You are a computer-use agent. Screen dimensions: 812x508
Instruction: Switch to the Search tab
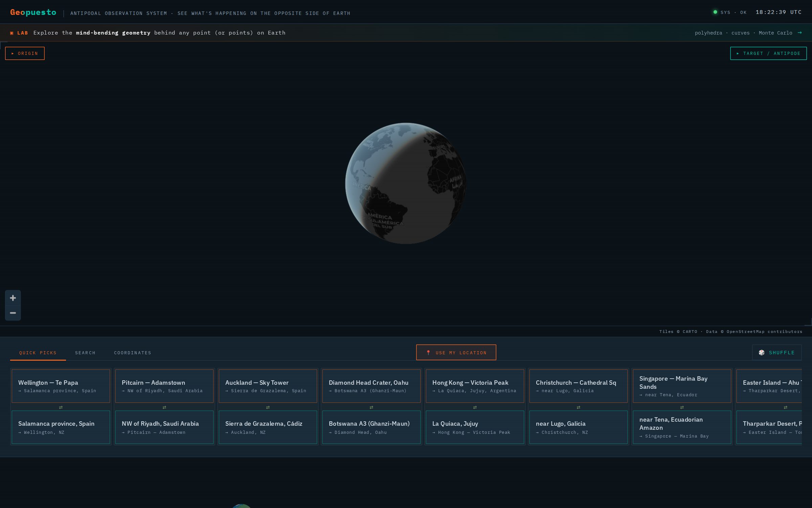[85, 353]
